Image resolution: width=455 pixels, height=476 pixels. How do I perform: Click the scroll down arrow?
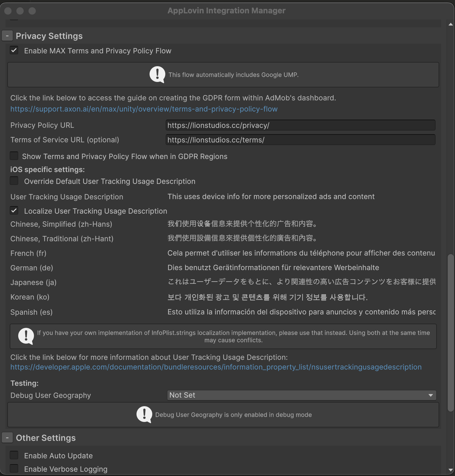pyautogui.click(x=451, y=470)
